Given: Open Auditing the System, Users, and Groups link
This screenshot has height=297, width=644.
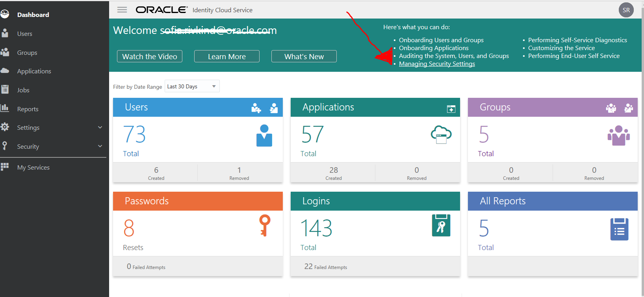Looking at the screenshot, I should (x=454, y=56).
